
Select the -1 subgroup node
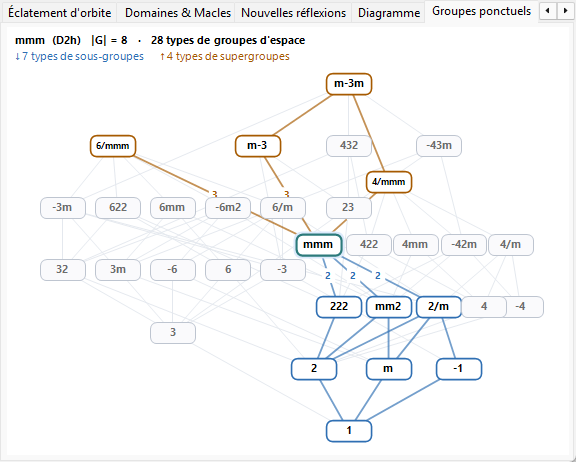[x=458, y=369]
